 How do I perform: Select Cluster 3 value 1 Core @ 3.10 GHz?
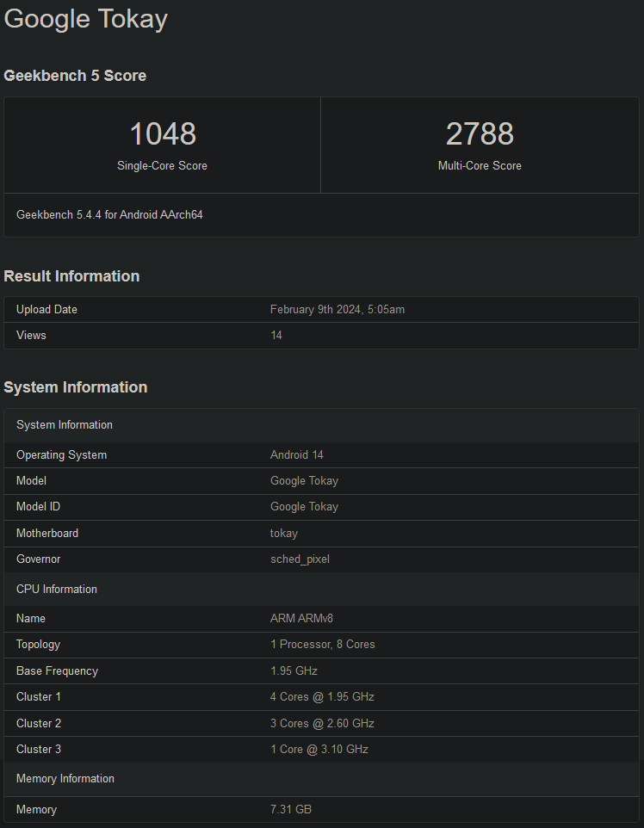click(x=319, y=750)
